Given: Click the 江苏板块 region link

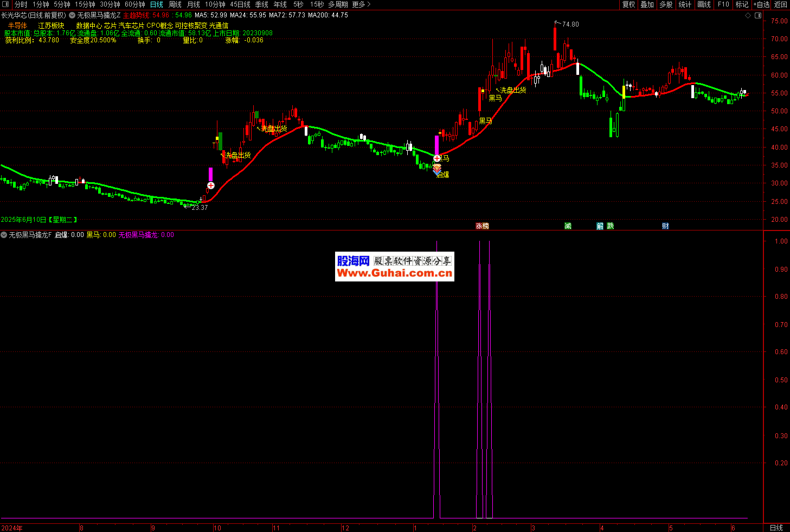Looking at the screenshot, I should (51, 25).
